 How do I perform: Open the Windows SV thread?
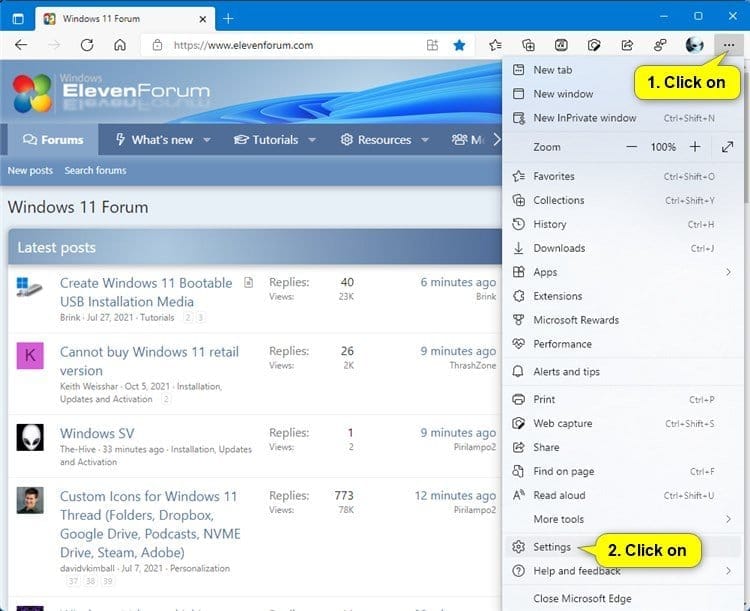[97, 433]
